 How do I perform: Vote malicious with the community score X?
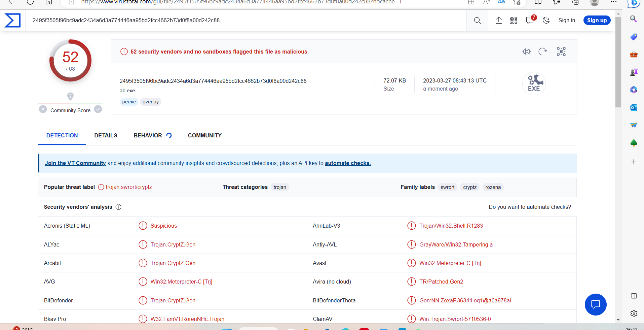coord(43,109)
